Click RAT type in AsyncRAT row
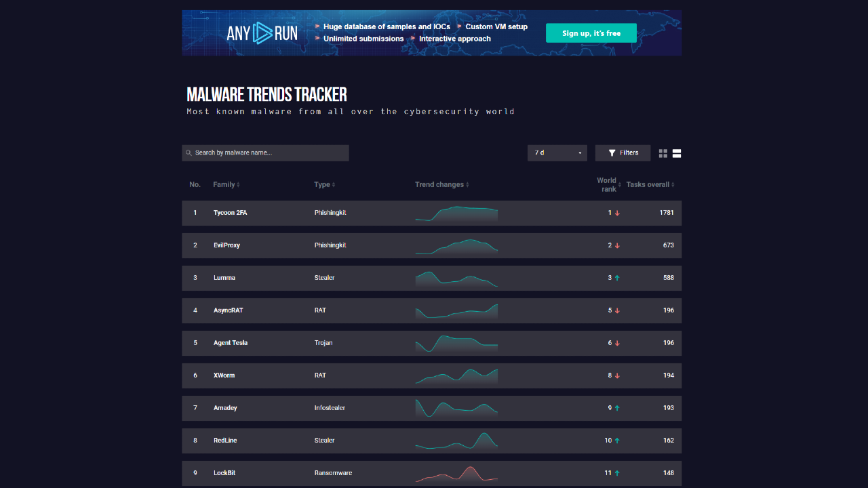 320,310
